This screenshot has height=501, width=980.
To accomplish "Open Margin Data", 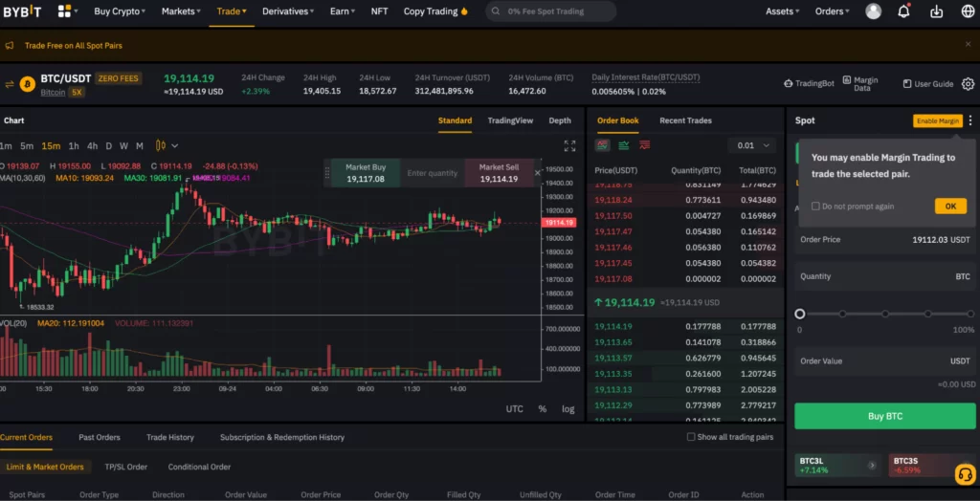I will click(860, 84).
